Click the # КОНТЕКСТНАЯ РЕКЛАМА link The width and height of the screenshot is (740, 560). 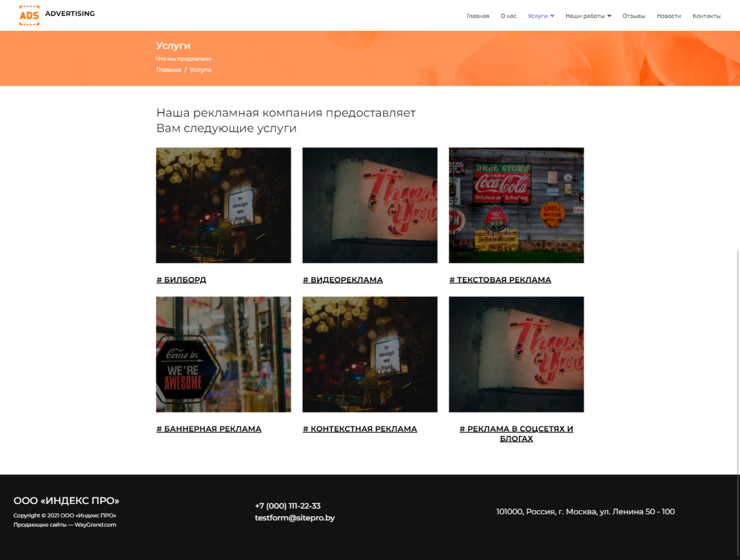[360, 429]
